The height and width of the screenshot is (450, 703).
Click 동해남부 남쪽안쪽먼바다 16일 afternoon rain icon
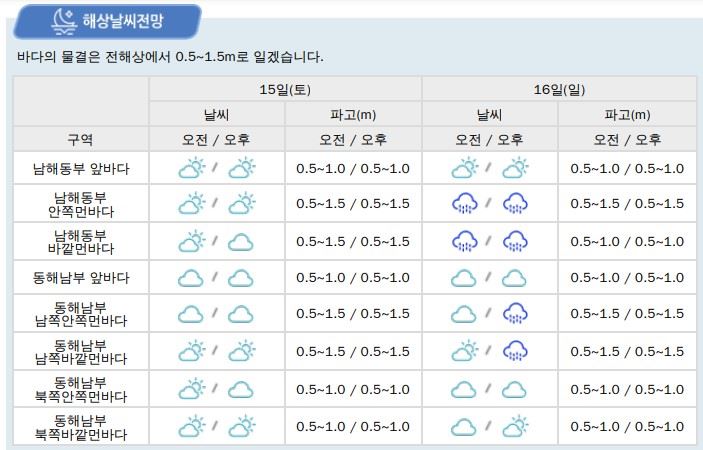515,314
